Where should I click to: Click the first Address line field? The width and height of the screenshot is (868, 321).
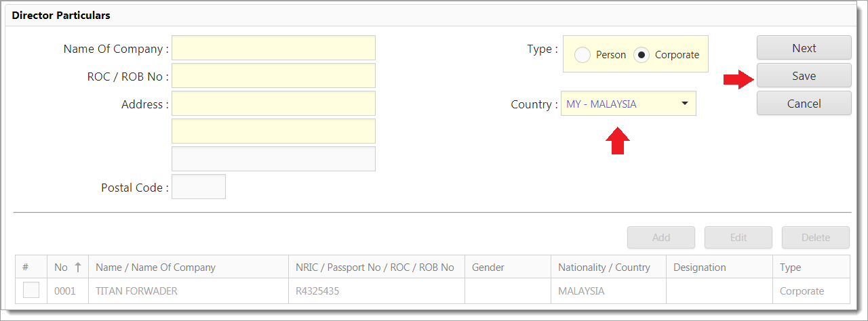click(273, 104)
